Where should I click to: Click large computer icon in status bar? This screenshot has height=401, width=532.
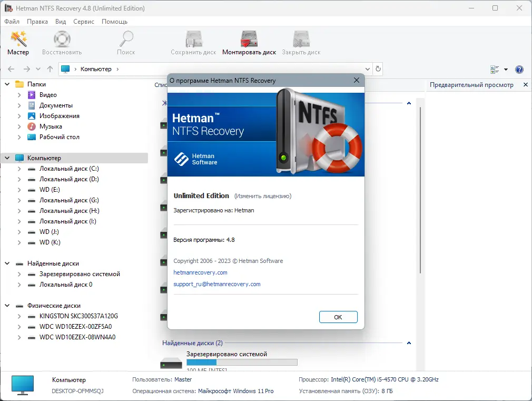coord(23,385)
